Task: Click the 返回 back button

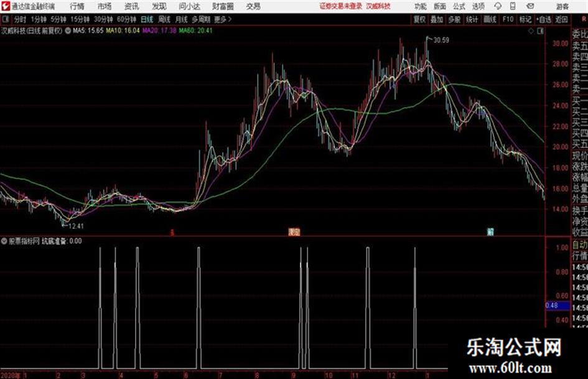Action: pyautogui.click(x=561, y=19)
